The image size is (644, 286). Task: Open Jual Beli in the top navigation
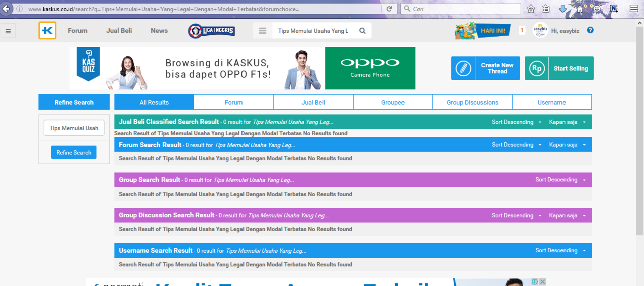(119, 31)
